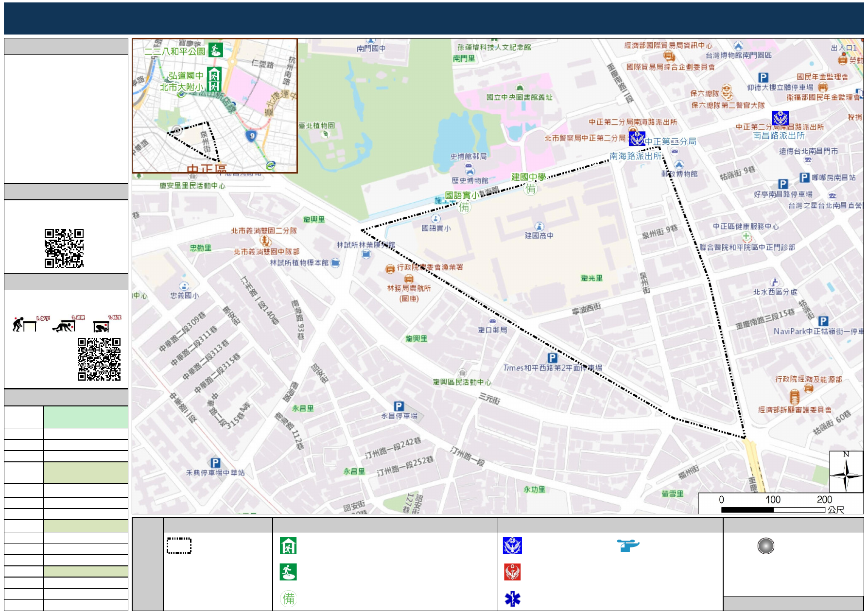Click the legend blue police badge
The image size is (868, 614).
pyautogui.click(x=512, y=546)
